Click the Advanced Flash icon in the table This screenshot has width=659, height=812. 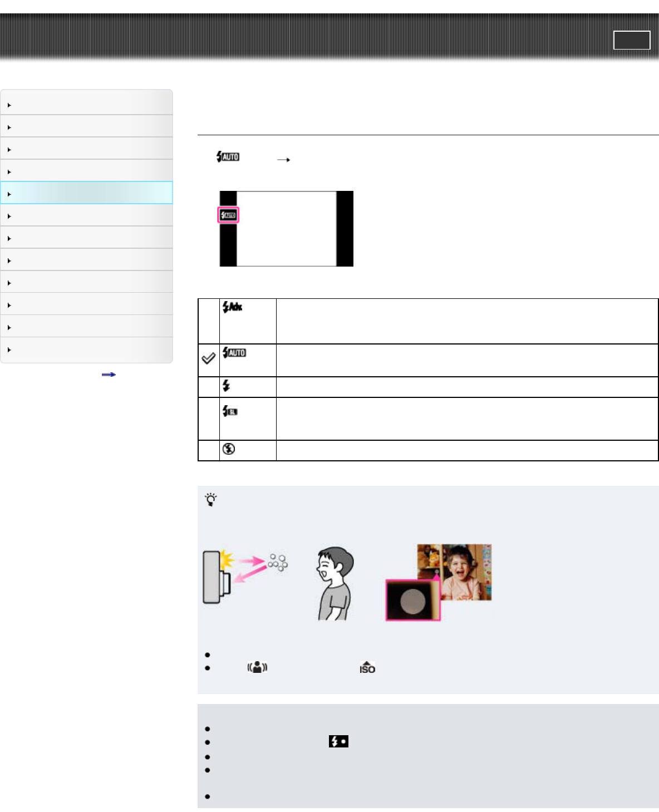coord(232,307)
